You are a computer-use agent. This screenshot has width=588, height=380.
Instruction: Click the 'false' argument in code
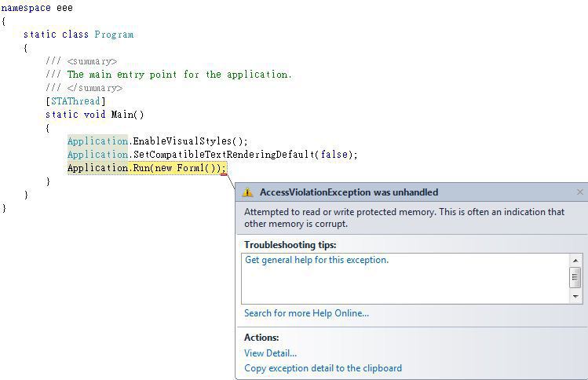click(x=334, y=155)
